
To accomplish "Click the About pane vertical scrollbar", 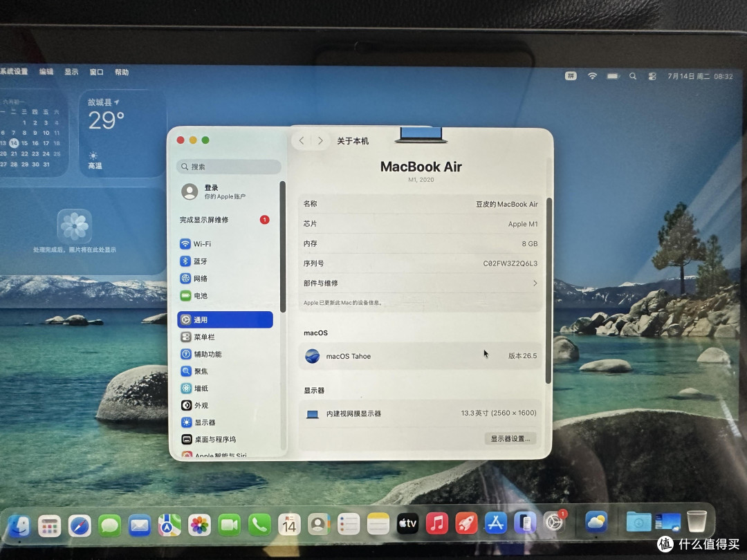I will 548,290.
